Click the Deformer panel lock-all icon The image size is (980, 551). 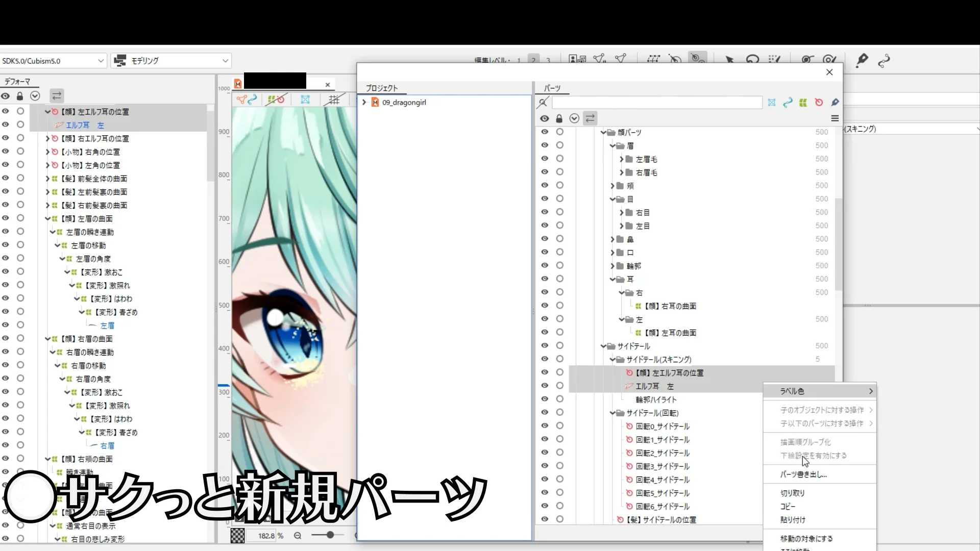click(20, 95)
